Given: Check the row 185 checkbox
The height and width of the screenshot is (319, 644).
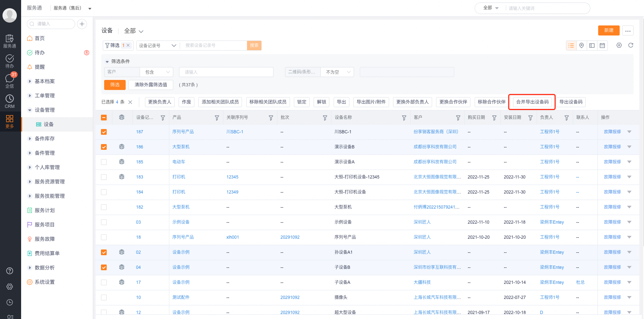Looking at the screenshot, I should coord(104,162).
